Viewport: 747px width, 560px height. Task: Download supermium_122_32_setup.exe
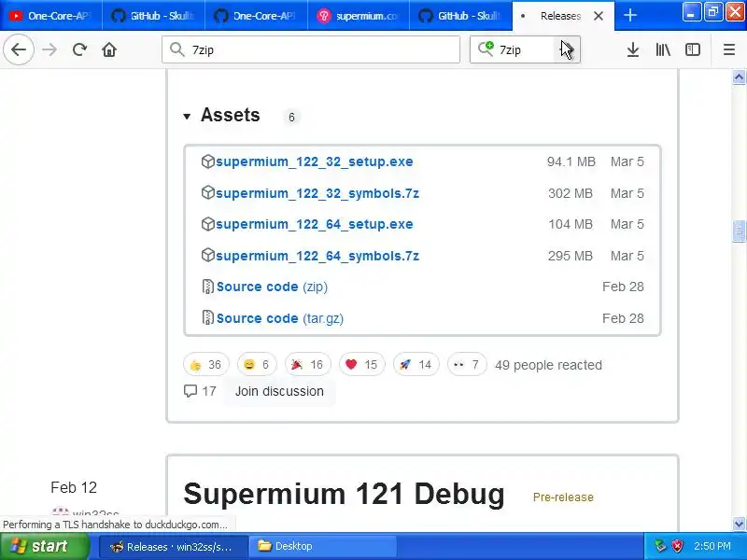point(314,161)
